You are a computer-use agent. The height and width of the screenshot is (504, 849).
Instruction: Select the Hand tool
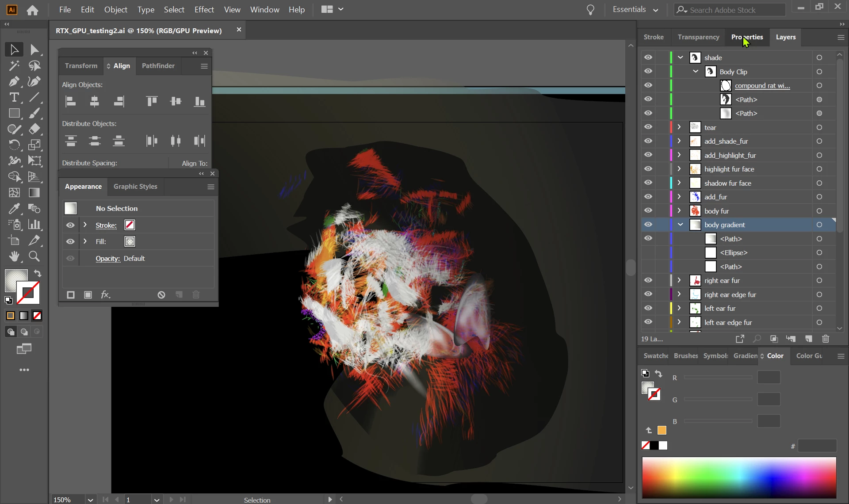coord(14,256)
